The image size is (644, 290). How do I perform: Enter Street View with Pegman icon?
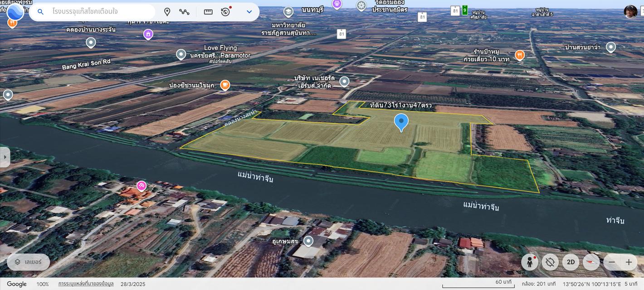[x=530, y=262]
